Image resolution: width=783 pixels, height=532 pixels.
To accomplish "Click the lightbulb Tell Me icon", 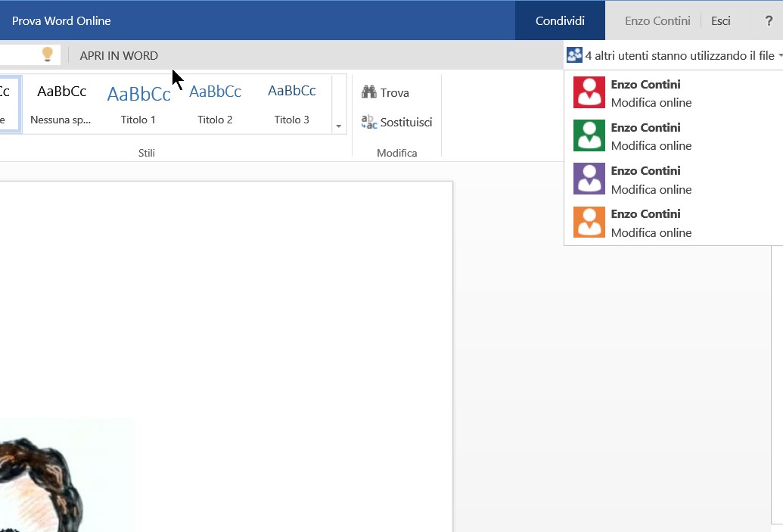I will [48, 54].
